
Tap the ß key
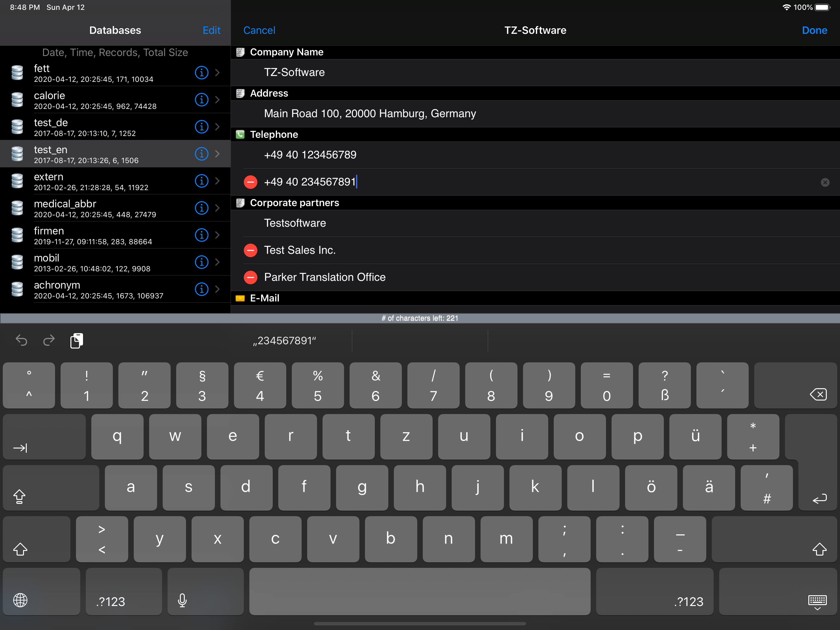pyautogui.click(x=664, y=385)
